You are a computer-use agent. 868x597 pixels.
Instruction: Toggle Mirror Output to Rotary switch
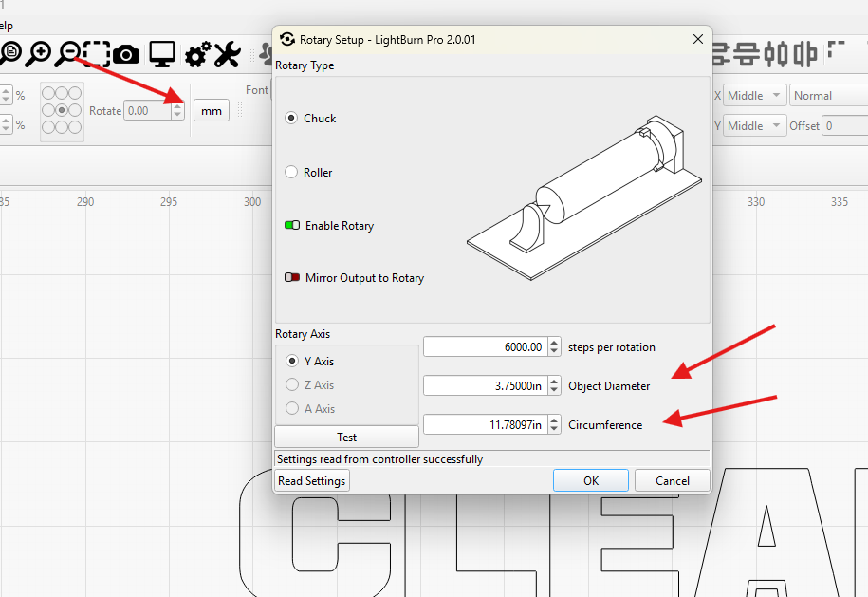coord(292,277)
